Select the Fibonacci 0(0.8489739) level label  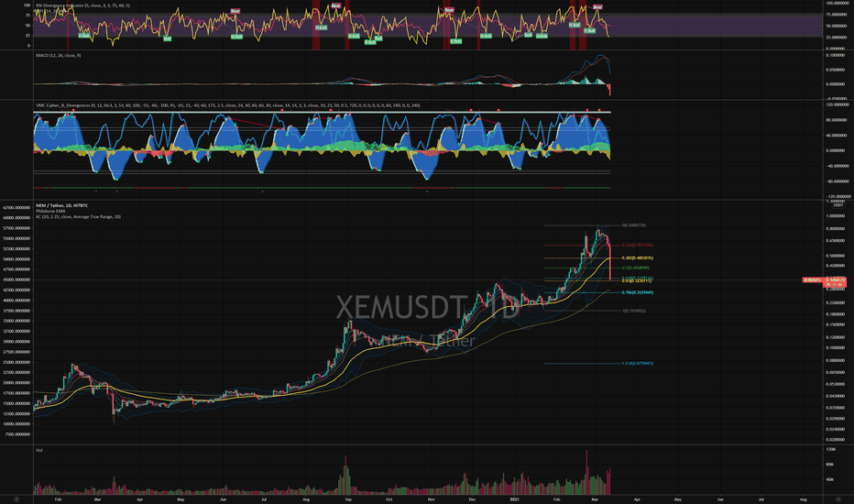634,225
